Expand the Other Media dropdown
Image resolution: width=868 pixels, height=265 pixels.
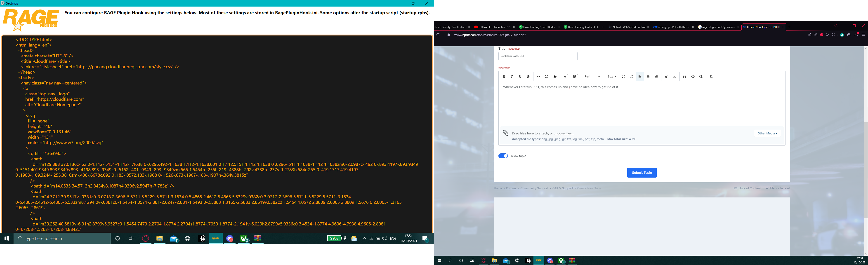(x=767, y=133)
